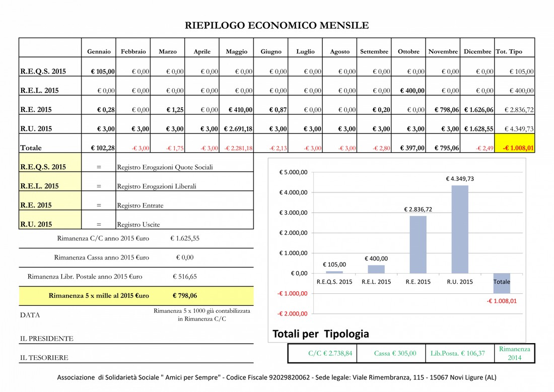Viewport: 554px width, 392px height.
Task: Select the Lib.Posta. € 106,37 cell
Action: tap(460, 353)
